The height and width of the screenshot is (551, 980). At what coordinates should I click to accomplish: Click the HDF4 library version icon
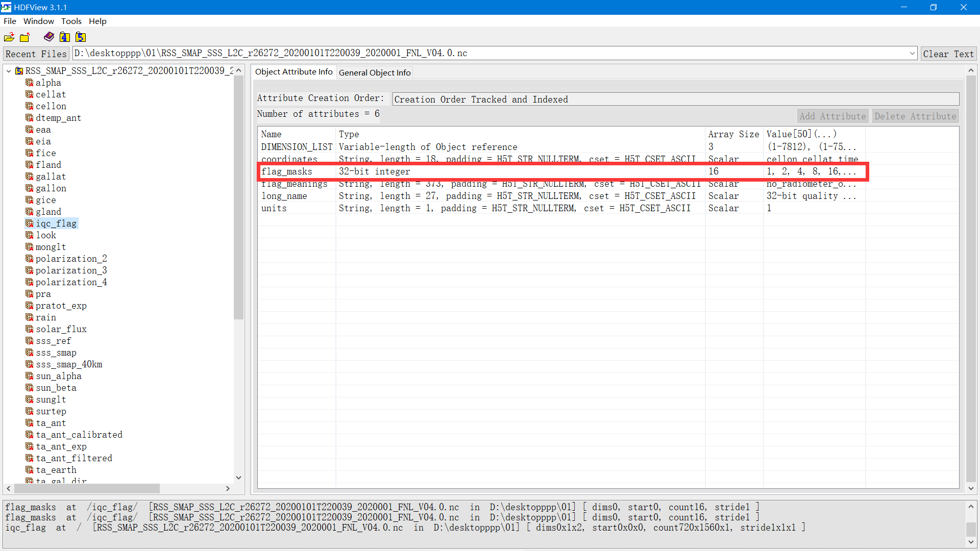pyautogui.click(x=65, y=37)
